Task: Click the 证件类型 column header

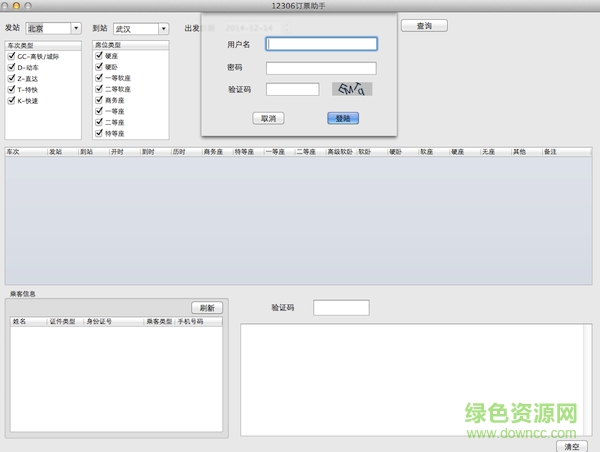Action: pyautogui.click(x=65, y=321)
